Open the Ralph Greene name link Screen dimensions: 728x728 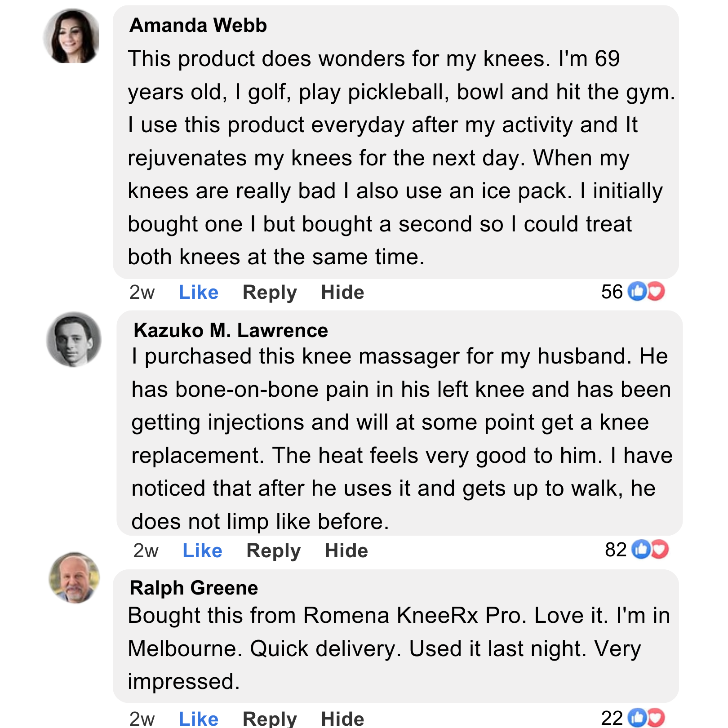point(194,588)
